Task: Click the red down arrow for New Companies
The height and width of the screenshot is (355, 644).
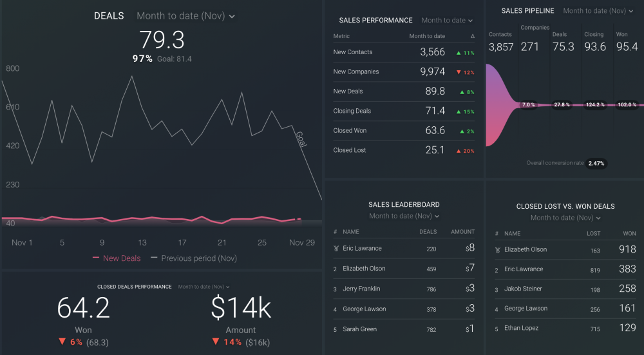Action: click(458, 72)
